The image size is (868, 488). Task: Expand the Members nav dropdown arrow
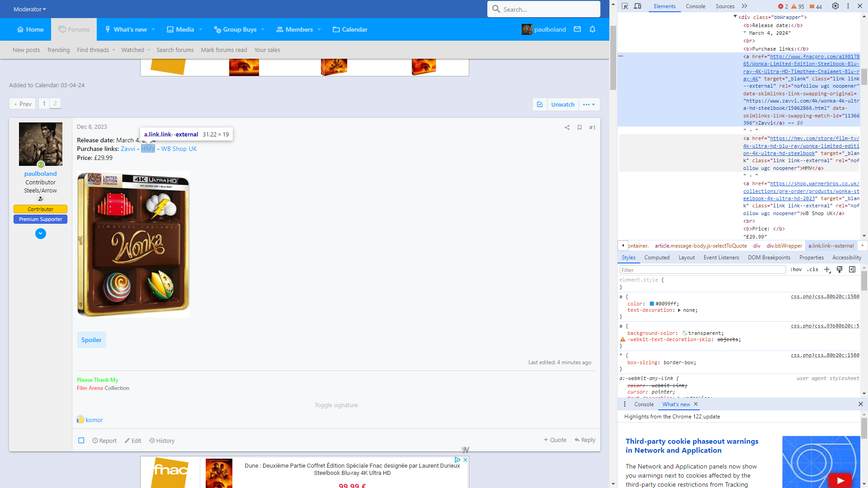(319, 29)
